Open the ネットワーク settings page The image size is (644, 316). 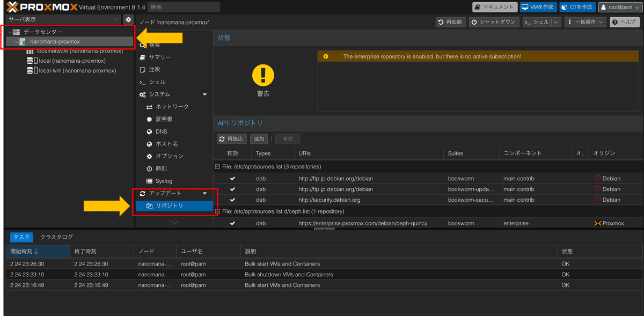pyautogui.click(x=172, y=107)
